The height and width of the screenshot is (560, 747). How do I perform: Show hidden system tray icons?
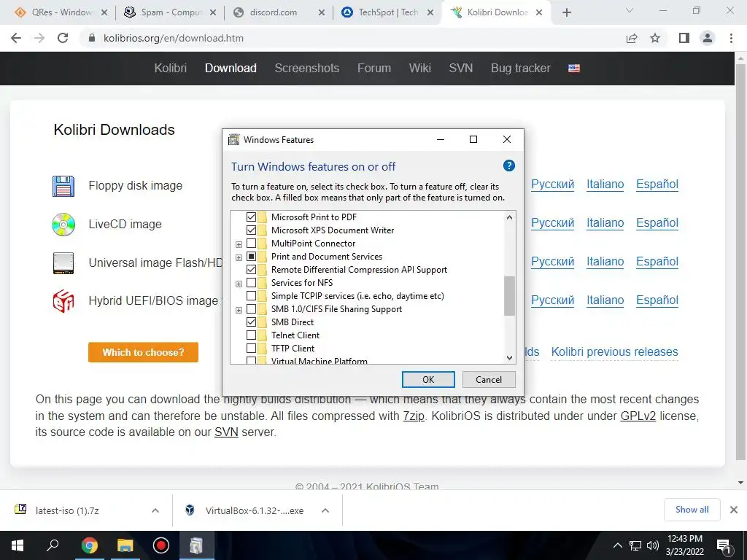click(617, 545)
